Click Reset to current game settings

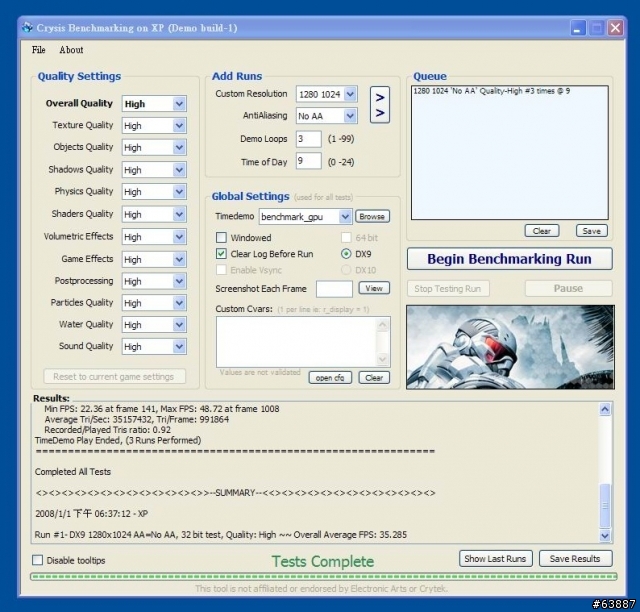click(x=114, y=376)
